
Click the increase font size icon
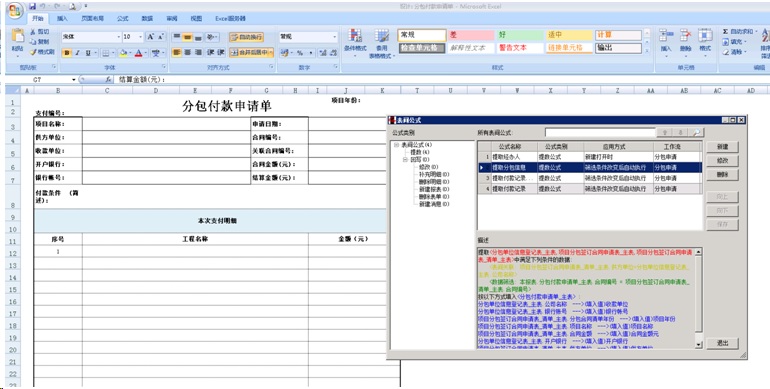click(150, 37)
